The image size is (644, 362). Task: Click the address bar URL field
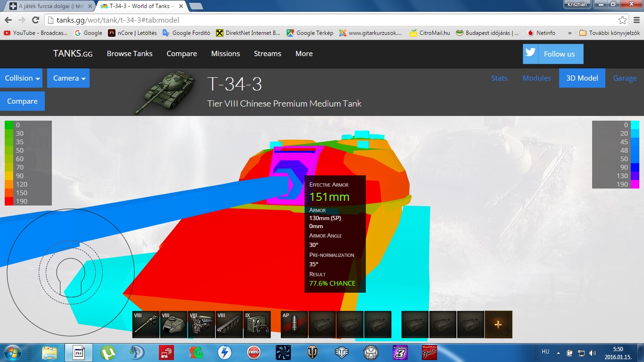pos(330,20)
